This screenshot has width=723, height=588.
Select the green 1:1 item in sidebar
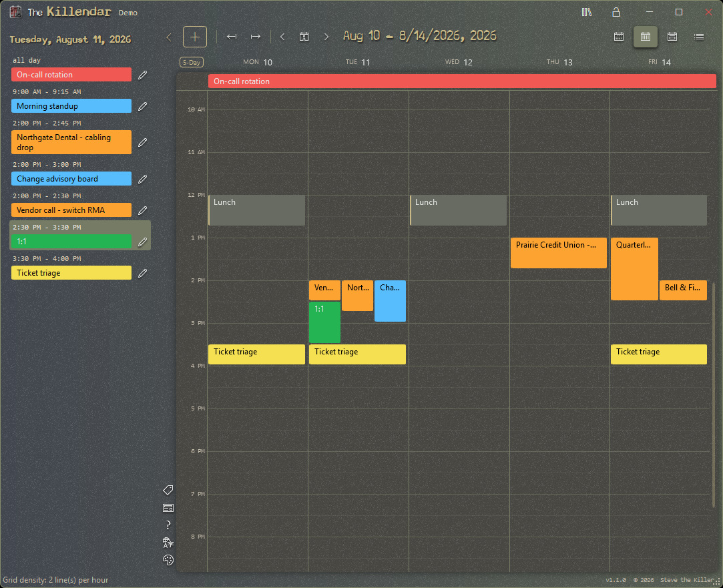tap(71, 242)
